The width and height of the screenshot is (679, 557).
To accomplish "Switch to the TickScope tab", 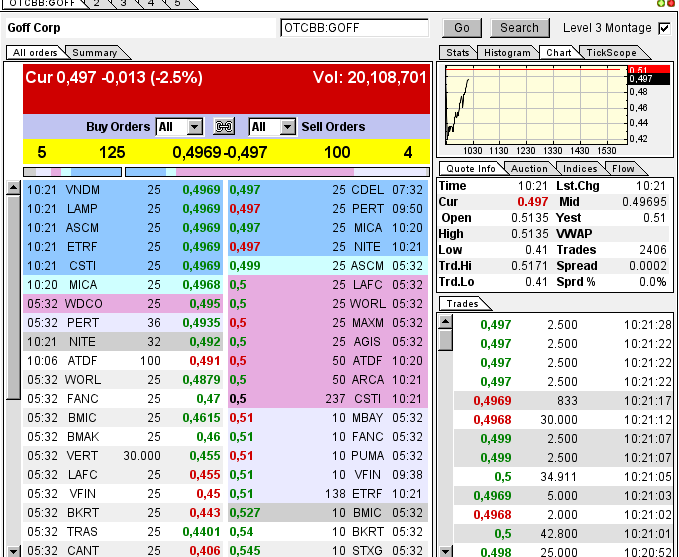I will pyautogui.click(x=611, y=52).
